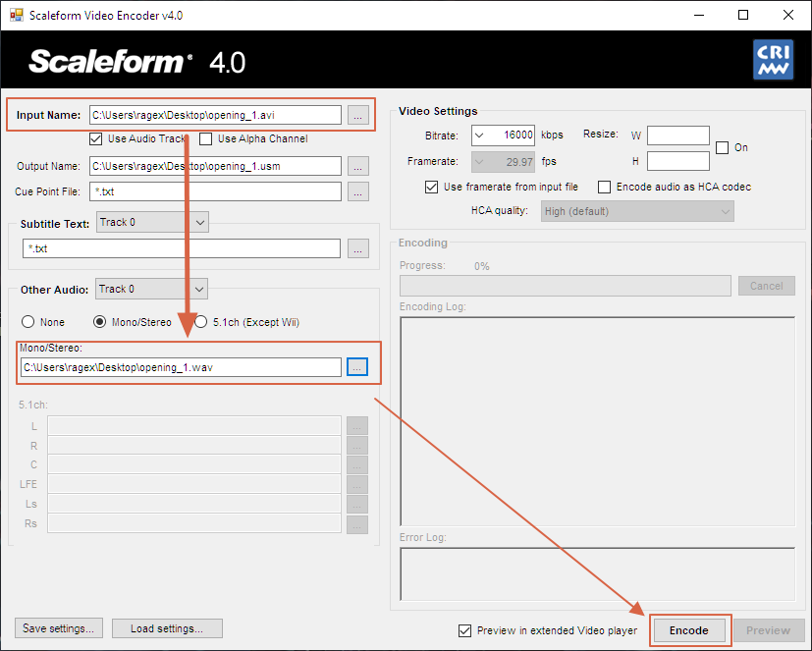
Task: Click the Cancel encoding button
Action: coord(767,286)
